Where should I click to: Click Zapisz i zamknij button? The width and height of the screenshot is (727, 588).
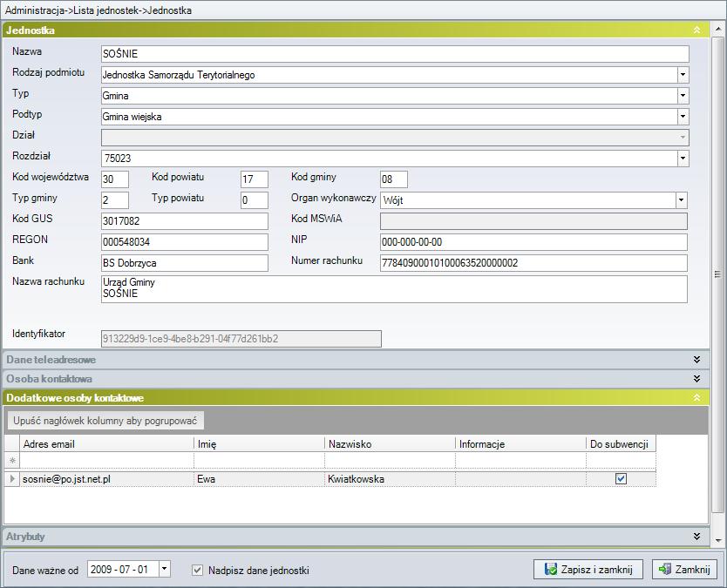[x=588, y=569]
